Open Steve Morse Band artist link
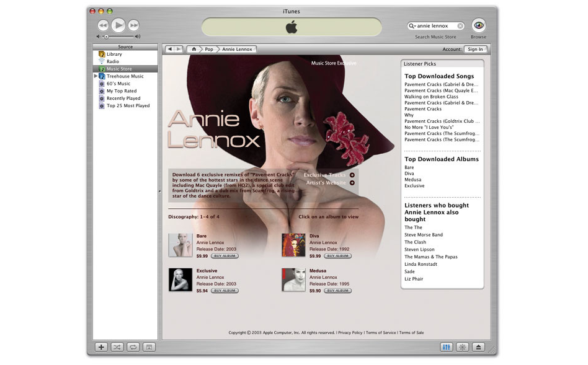The width and height of the screenshot is (588, 365). (424, 235)
